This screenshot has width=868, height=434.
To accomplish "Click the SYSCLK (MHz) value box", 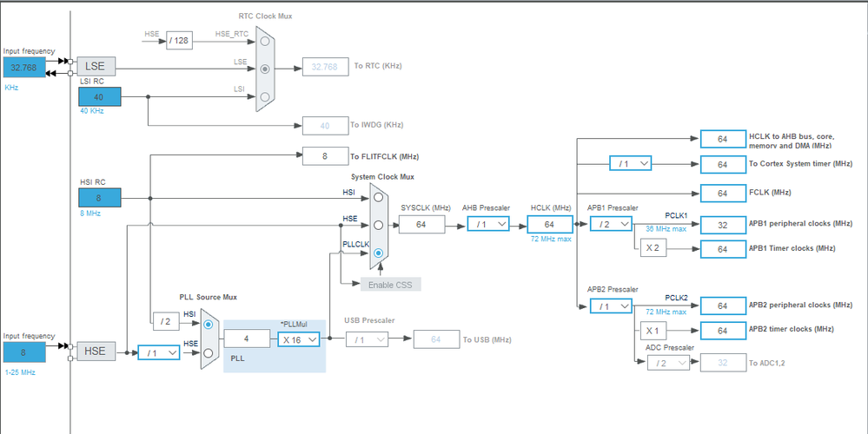I will pyautogui.click(x=421, y=225).
